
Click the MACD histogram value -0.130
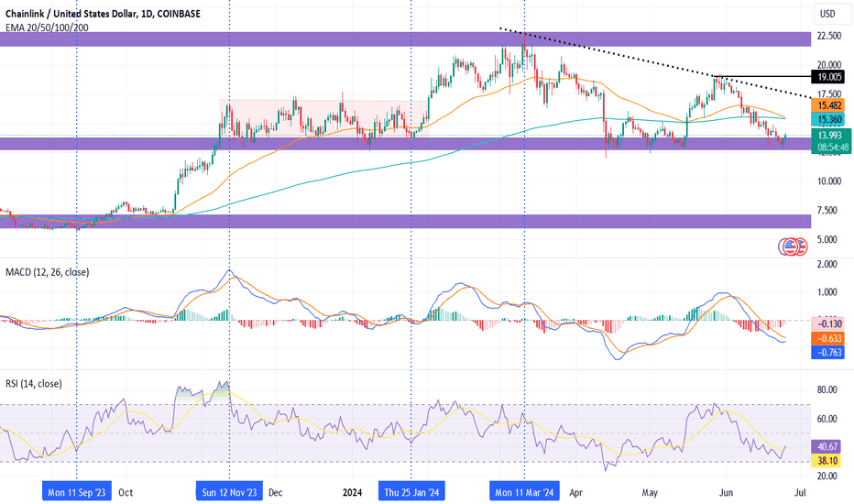[827, 323]
